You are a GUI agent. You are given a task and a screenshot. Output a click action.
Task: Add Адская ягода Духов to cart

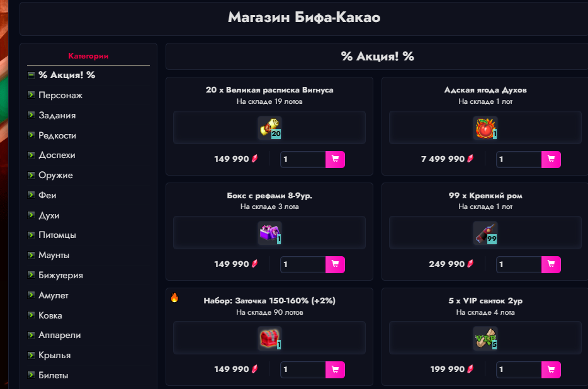click(x=551, y=159)
